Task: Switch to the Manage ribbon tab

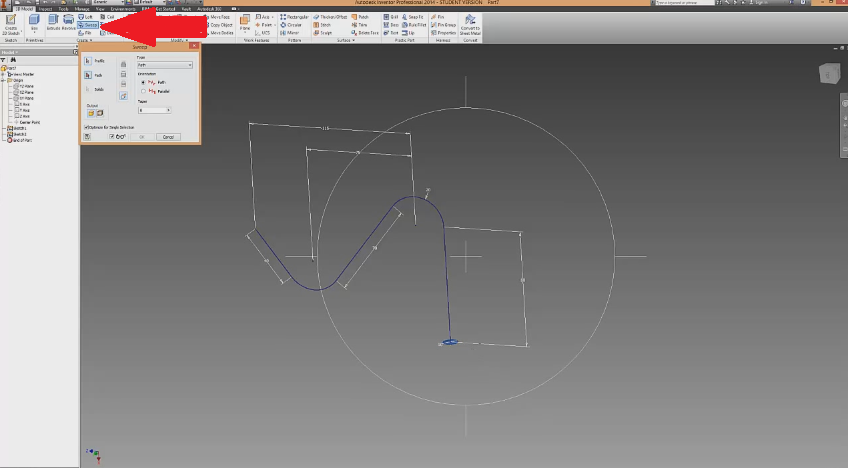Action: pos(82,9)
